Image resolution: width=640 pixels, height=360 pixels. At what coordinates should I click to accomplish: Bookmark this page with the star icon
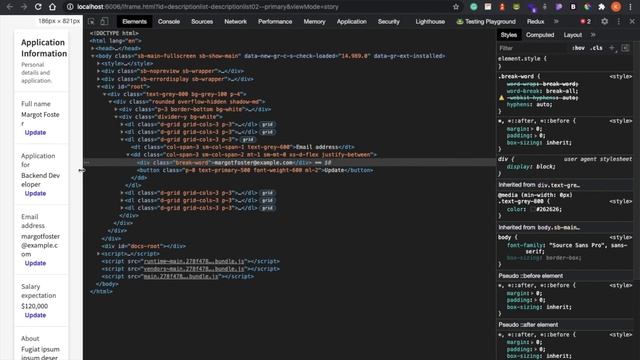[456, 7]
